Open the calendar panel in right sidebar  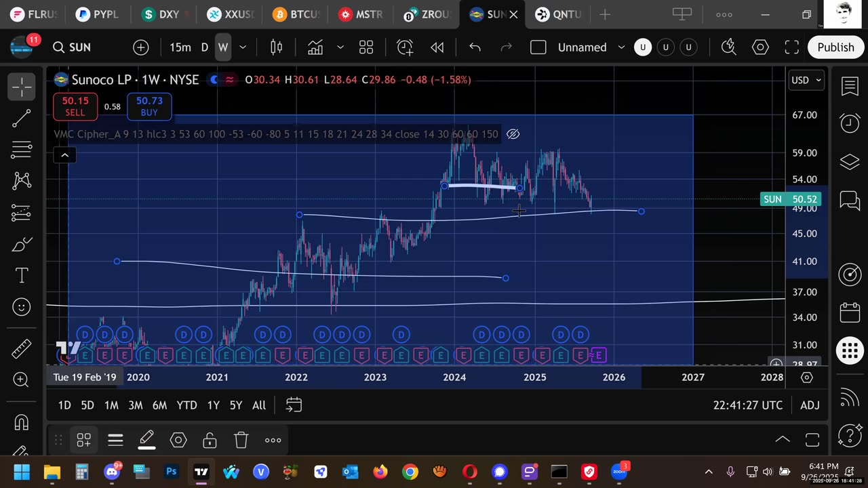[850, 312]
